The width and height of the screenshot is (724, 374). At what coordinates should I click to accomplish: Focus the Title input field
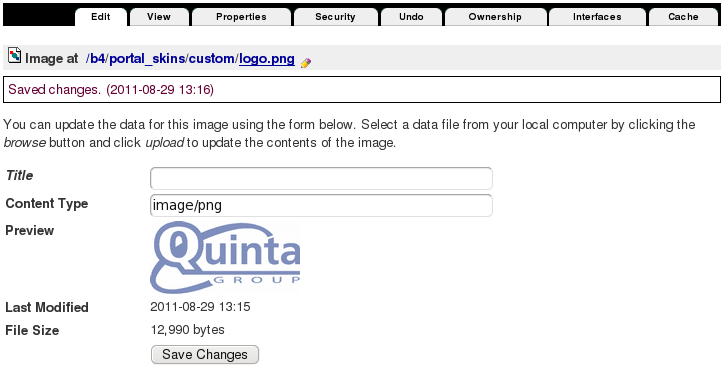pos(321,178)
